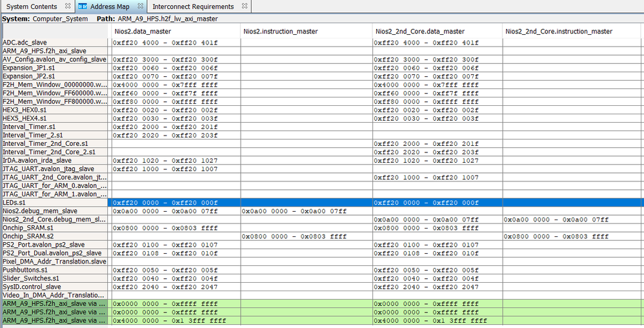
Task: Click SysID.control_slave address under Nios2_2nd_Core.data_master
Action: [x=427, y=287]
